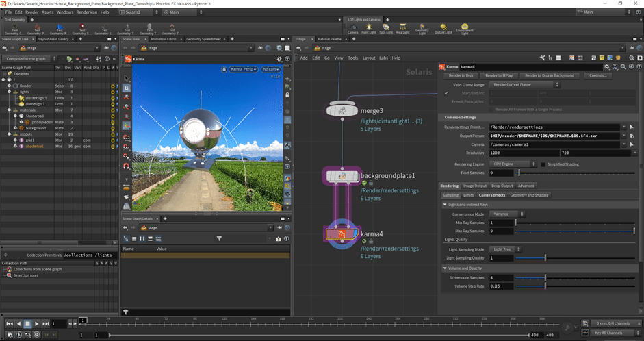
Task: Switch to the Image Output tab
Action: (x=476, y=186)
